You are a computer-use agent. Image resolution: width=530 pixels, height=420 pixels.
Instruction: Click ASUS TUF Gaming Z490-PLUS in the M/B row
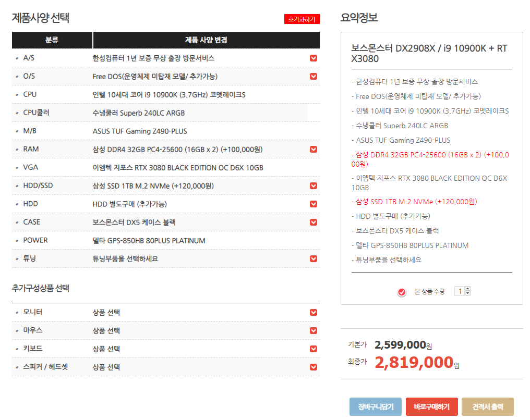coord(140,131)
